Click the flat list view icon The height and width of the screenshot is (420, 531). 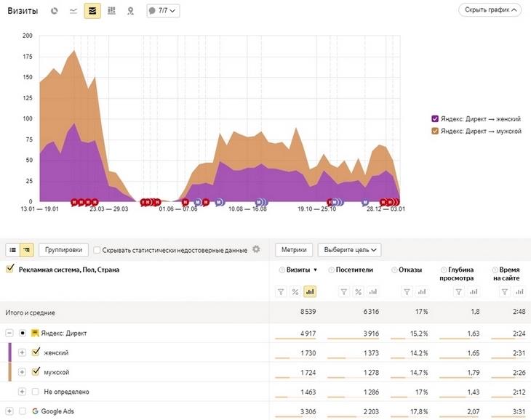click(x=12, y=250)
